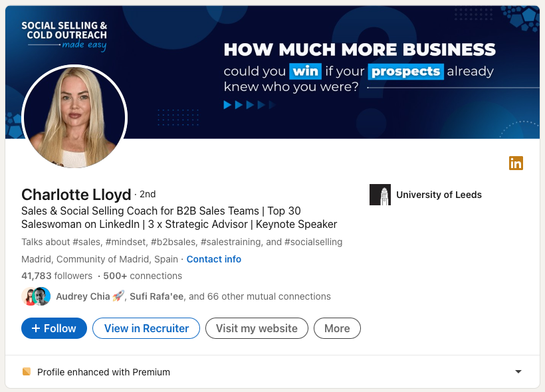This screenshot has width=545, height=392.
Task: Open the #socialselling topic
Action: click(312, 242)
